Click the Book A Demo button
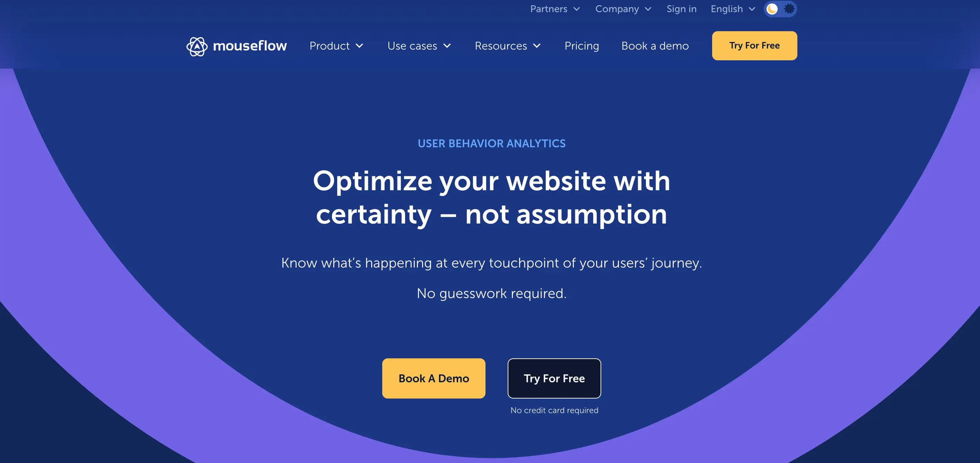This screenshot has height=463, width=980. [x=434, y=378]
